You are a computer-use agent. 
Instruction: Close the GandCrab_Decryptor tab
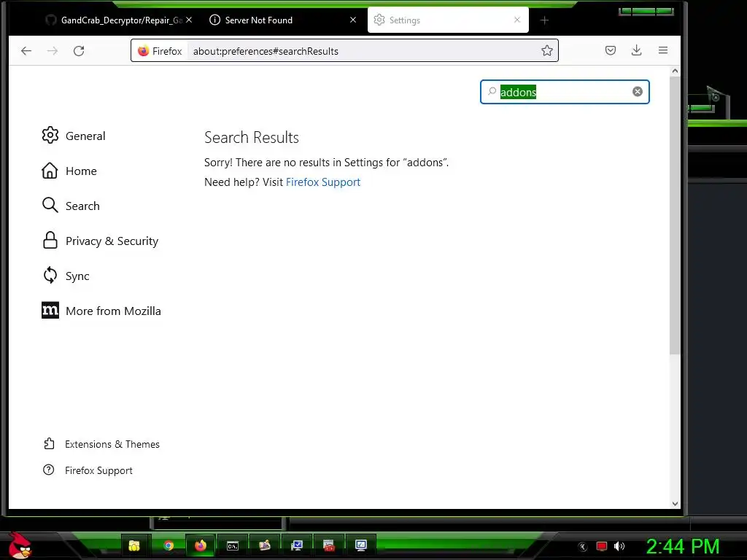[x=189, y=20]
